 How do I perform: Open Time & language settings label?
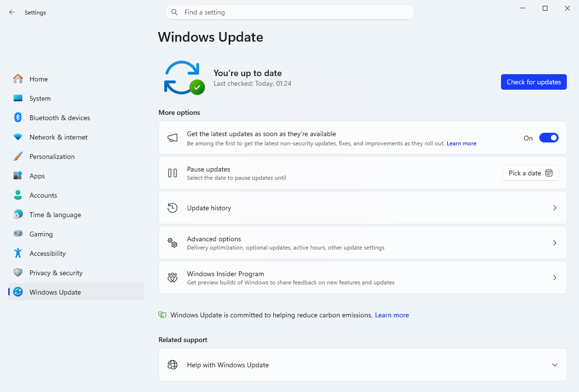pyautogui.click(x=55, y=215)
